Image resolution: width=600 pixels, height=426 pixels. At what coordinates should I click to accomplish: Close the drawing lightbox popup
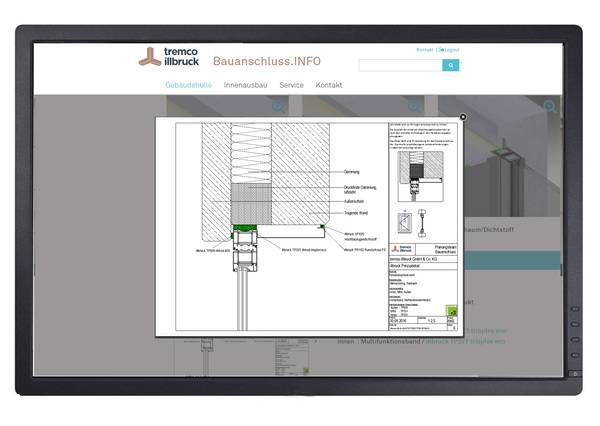[462, 117]
